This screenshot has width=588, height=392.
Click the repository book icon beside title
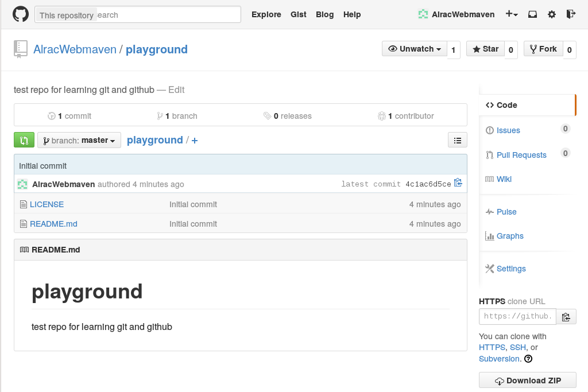tap(20, 49)
